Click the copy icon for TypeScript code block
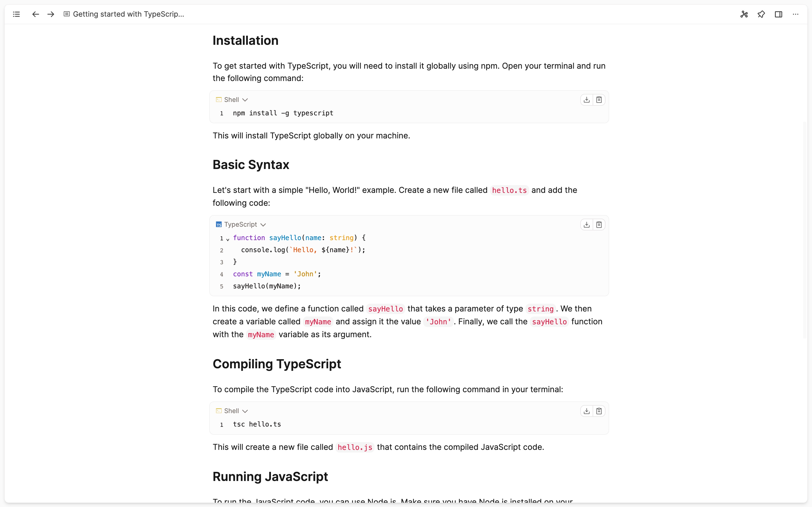 point(599,224)
